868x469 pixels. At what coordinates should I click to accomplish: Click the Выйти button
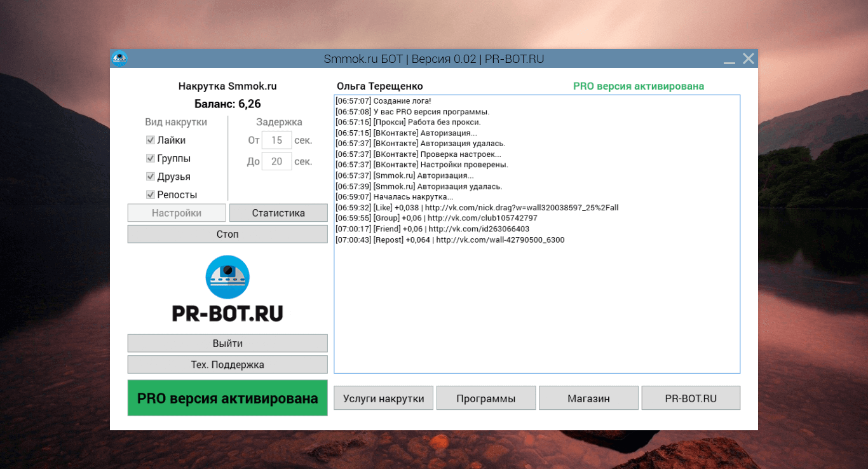pos(227,343)
